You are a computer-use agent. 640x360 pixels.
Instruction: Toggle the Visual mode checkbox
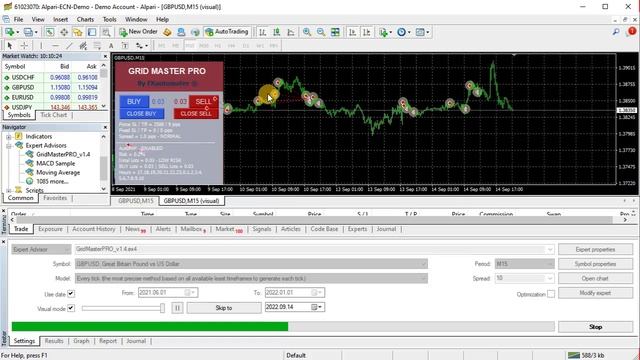71,308
